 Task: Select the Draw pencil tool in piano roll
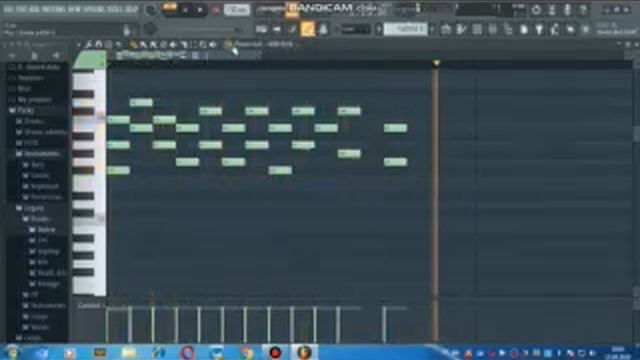133,44
